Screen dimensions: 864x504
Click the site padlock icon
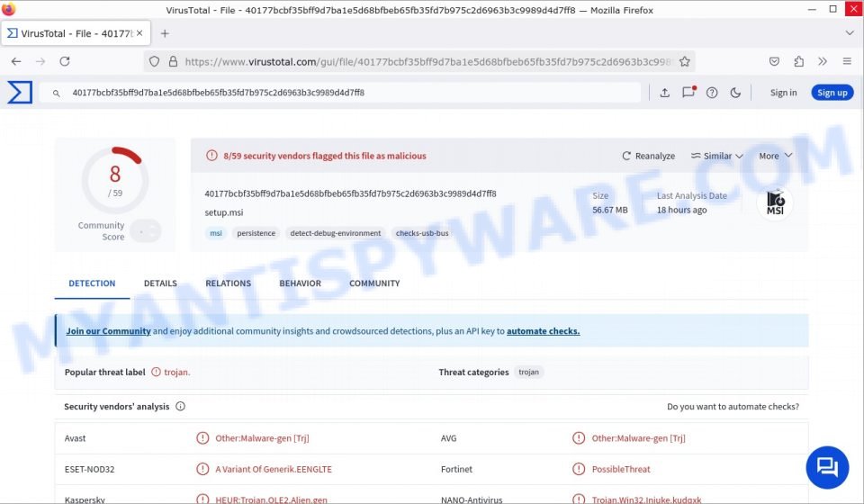(x=173, y=62)
